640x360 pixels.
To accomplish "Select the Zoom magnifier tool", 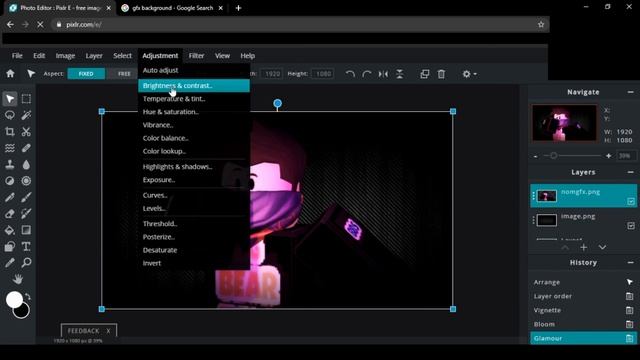I will click(x=26, y=262).
